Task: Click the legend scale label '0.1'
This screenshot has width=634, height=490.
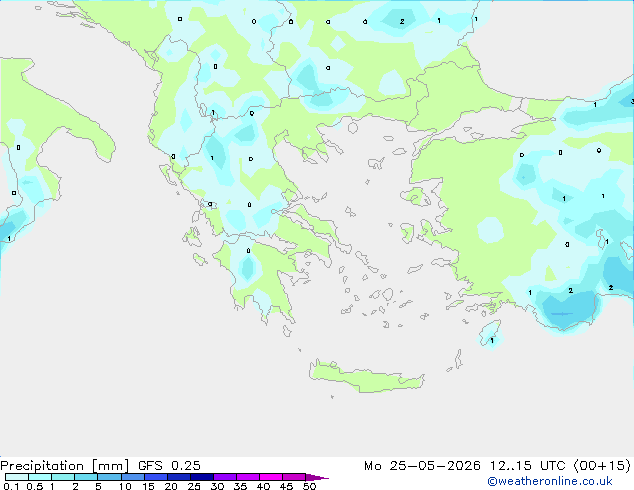Action: (11, 486)
